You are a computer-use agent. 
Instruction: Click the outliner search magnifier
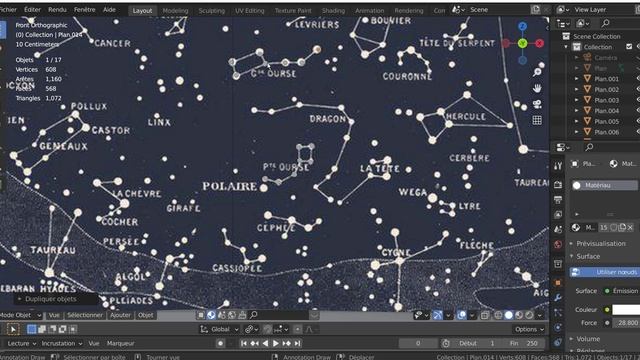tap(606, 24)
